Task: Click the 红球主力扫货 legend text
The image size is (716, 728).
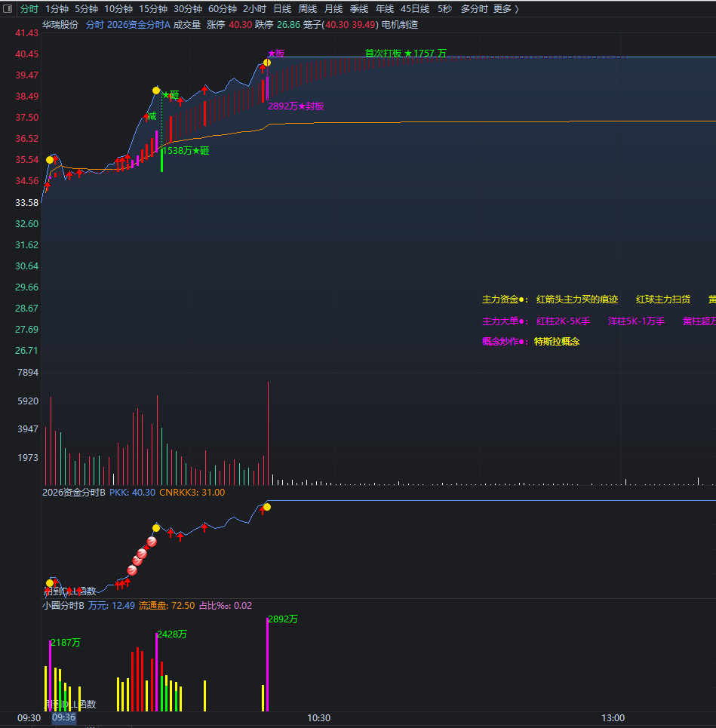Action: pos(663,299)
